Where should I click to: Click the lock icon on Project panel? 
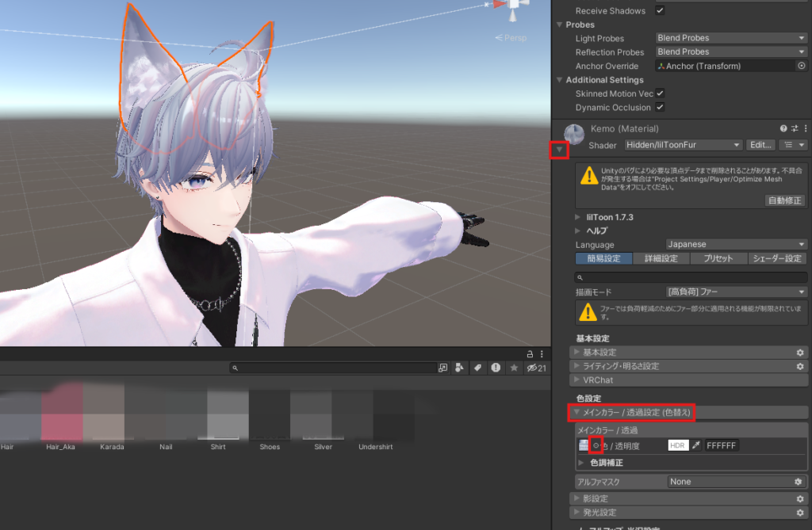pos(530,353)
